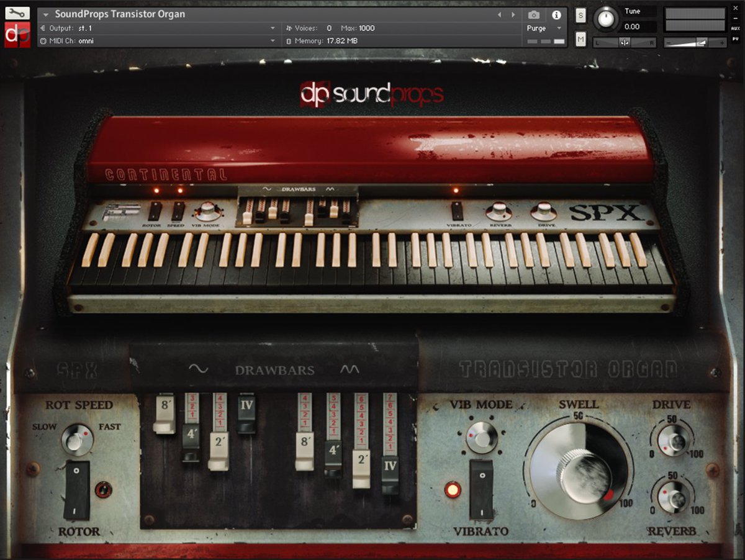Toggle the PV button in header
The image size is (745, 560).
pos(736,38)
